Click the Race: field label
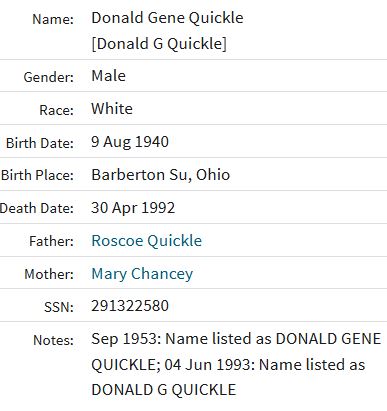Viewport: 387px width, 411px height. 57,110
